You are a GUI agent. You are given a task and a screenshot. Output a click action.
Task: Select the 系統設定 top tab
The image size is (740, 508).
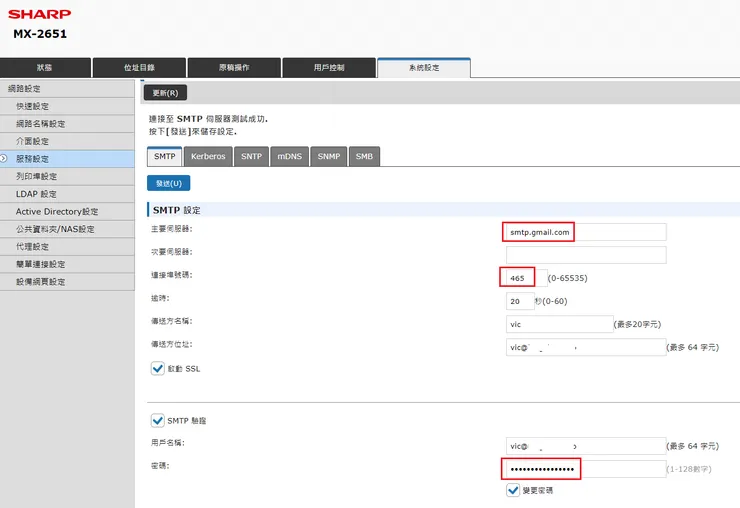[424, 68]
